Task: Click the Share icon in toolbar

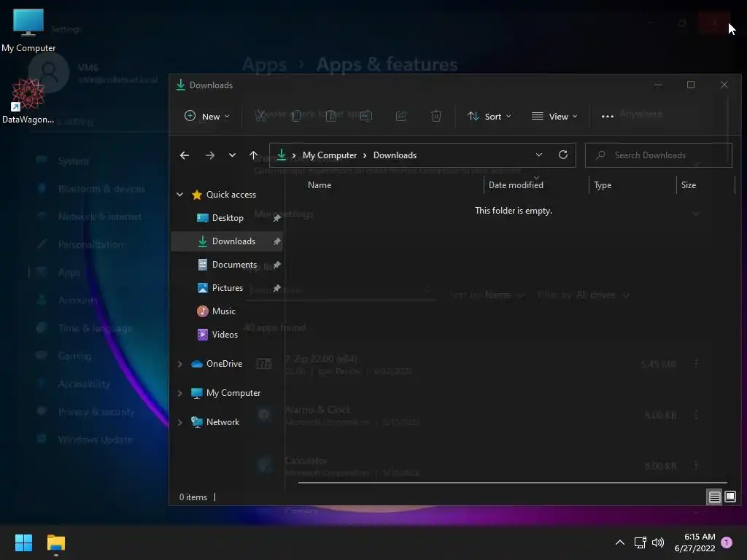Action: (401, 116)
